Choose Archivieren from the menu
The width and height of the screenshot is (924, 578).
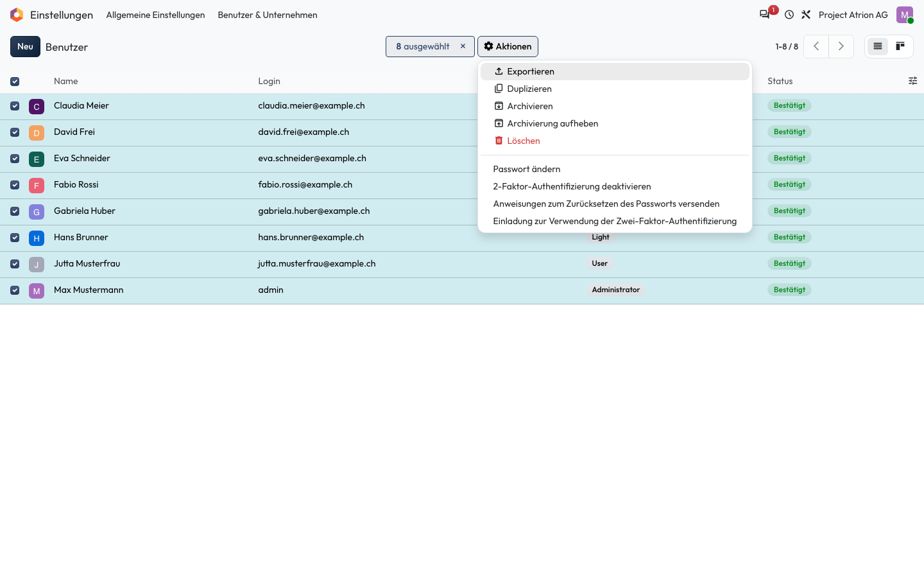[x=615, y=106]
